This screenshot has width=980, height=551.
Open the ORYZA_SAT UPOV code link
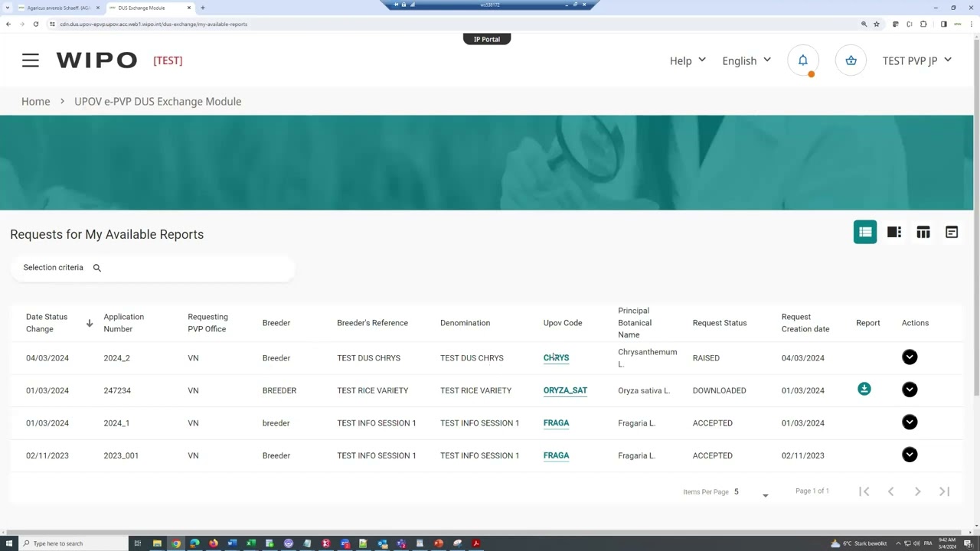pos(565,390)
